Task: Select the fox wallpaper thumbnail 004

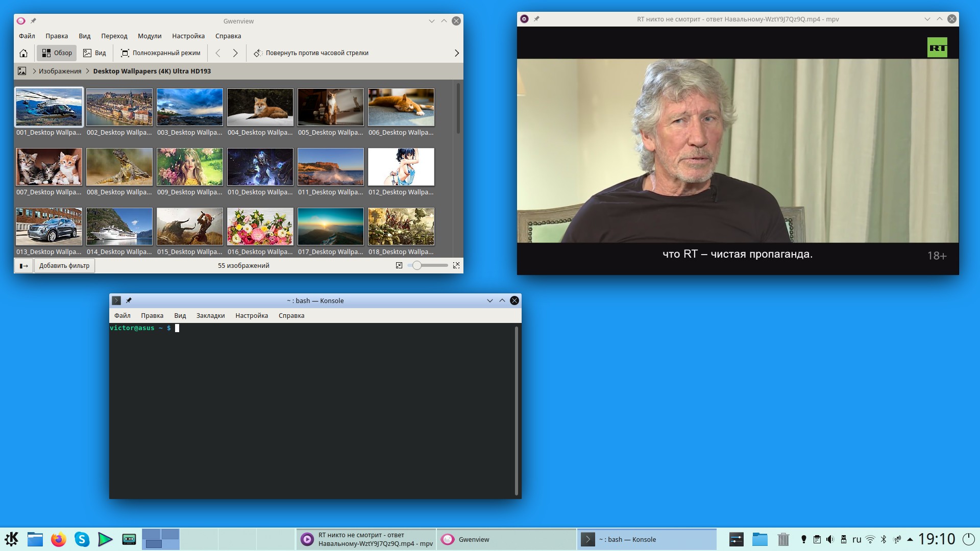Action: [260, 108]
